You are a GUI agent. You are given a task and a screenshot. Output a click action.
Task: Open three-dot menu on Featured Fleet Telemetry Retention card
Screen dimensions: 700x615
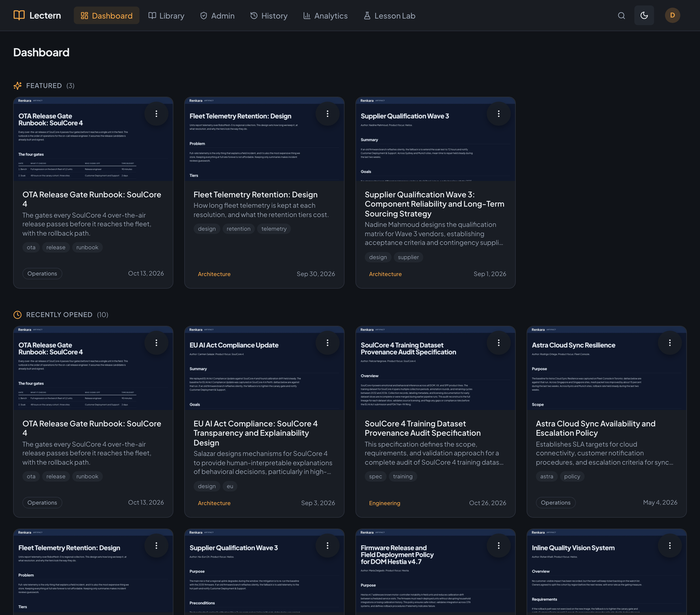pos(328,114)
